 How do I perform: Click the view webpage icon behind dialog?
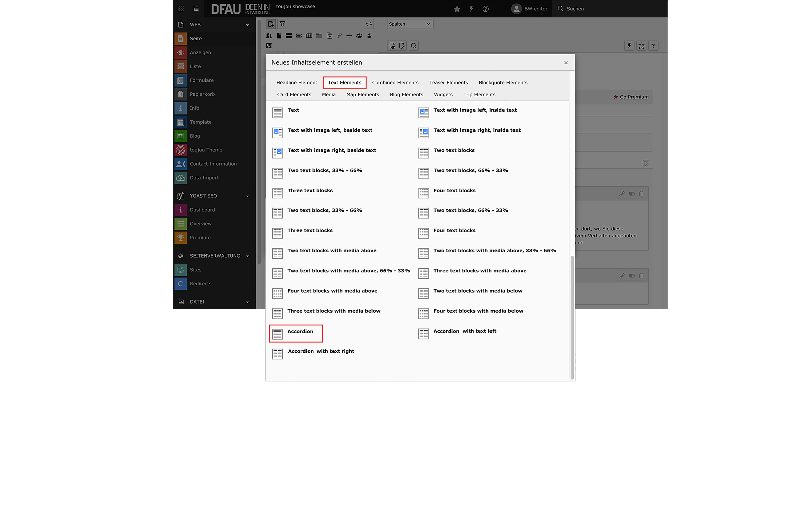pyautogui.click(x=392, y=46)
